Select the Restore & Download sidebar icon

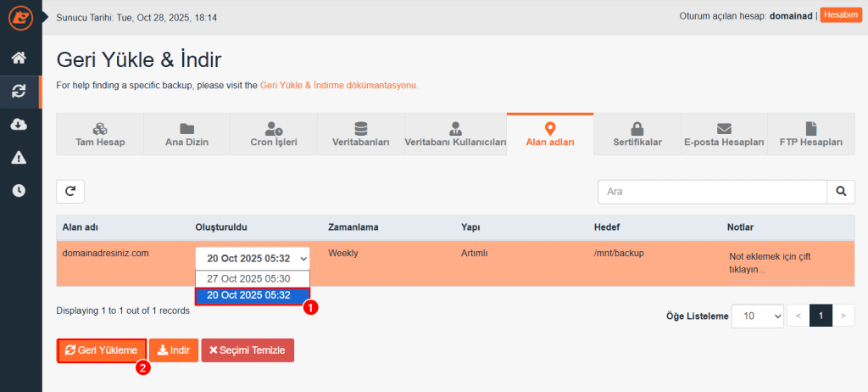(x=19, y=92)
